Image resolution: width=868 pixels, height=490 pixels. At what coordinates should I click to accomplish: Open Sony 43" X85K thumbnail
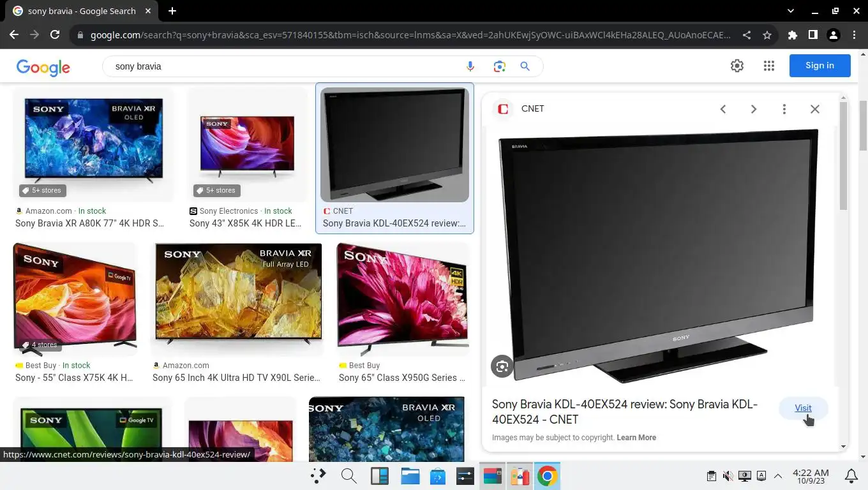point(247,144)
